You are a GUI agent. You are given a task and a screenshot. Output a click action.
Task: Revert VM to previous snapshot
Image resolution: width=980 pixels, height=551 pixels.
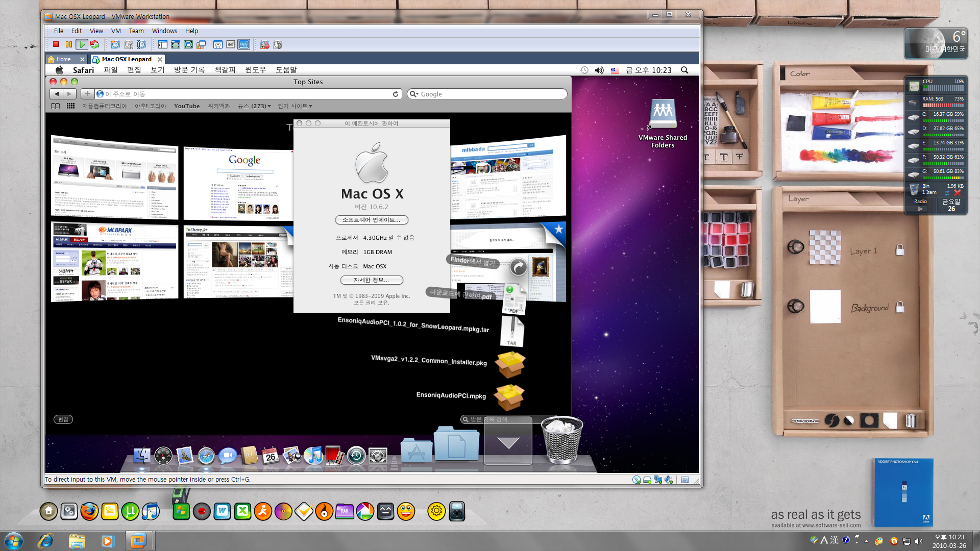[x=129, y=45]
